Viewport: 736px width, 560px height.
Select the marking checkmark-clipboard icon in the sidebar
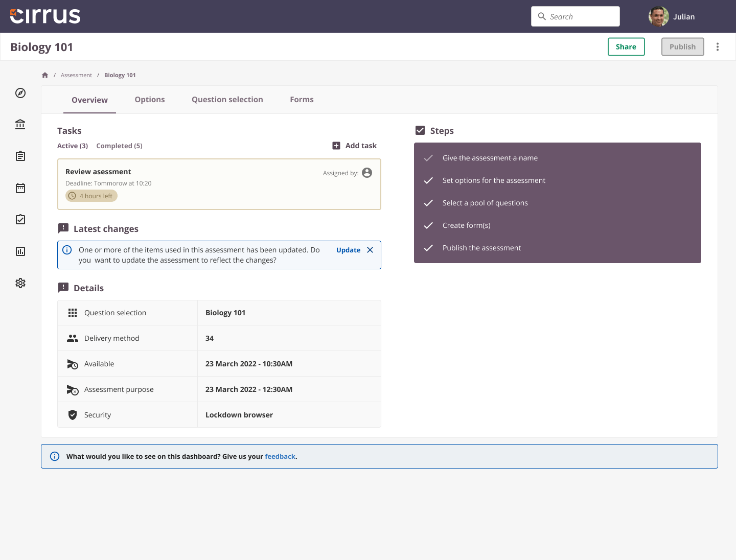click(x=20, y=219)
